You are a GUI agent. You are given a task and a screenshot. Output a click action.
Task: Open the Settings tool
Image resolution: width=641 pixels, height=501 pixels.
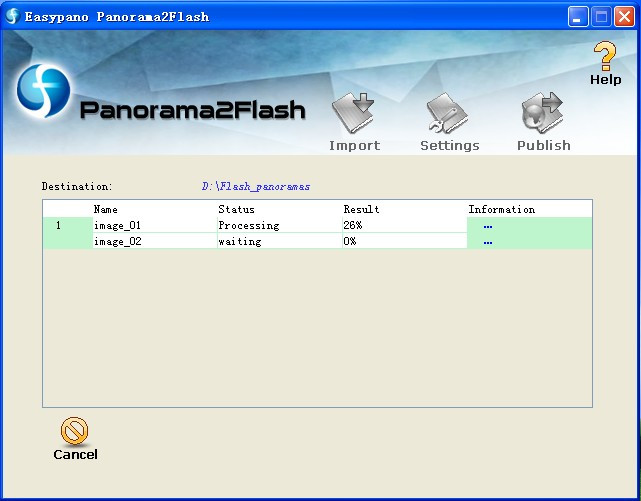pos(449,122)
